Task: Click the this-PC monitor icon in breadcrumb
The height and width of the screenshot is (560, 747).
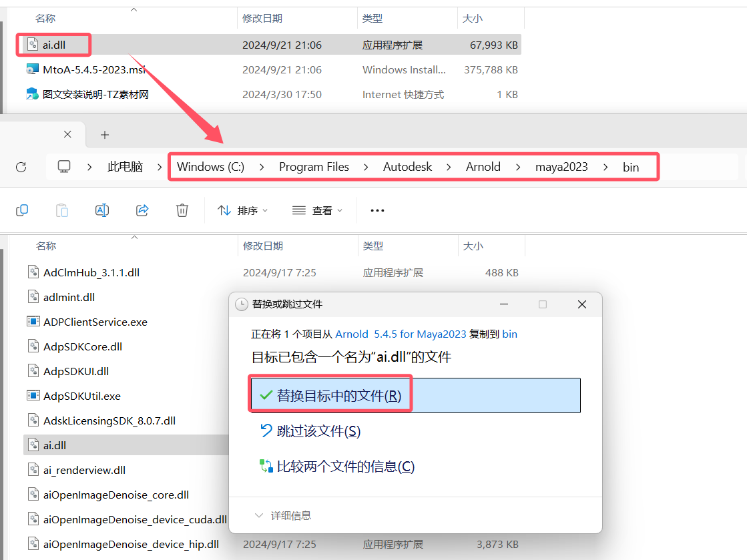Action: coord(64,167)
